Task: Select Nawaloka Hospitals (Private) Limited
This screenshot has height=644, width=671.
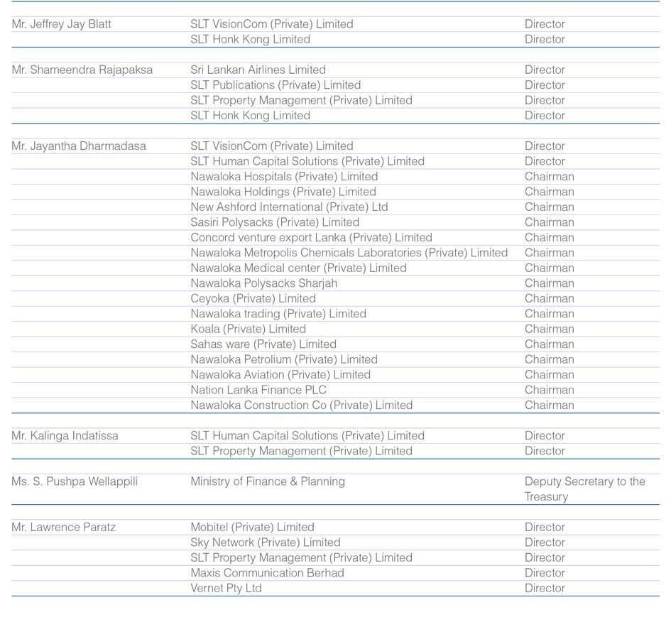Action: (284, 177)
